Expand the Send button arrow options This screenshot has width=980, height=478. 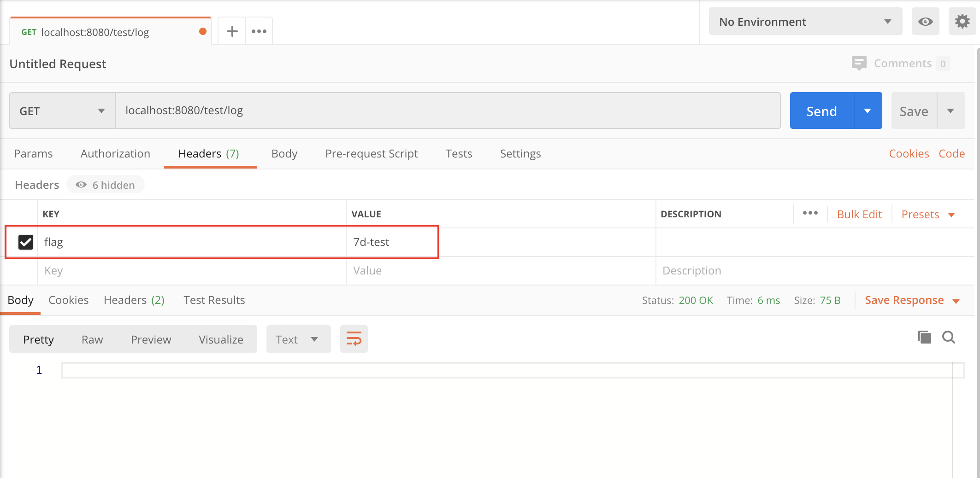868,111
